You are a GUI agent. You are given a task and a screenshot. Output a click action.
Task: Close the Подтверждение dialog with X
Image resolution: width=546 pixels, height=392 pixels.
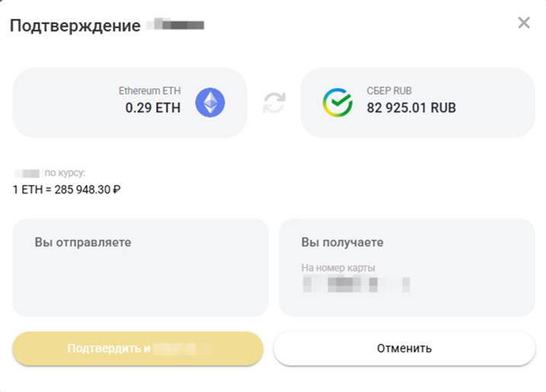point(524,23)
